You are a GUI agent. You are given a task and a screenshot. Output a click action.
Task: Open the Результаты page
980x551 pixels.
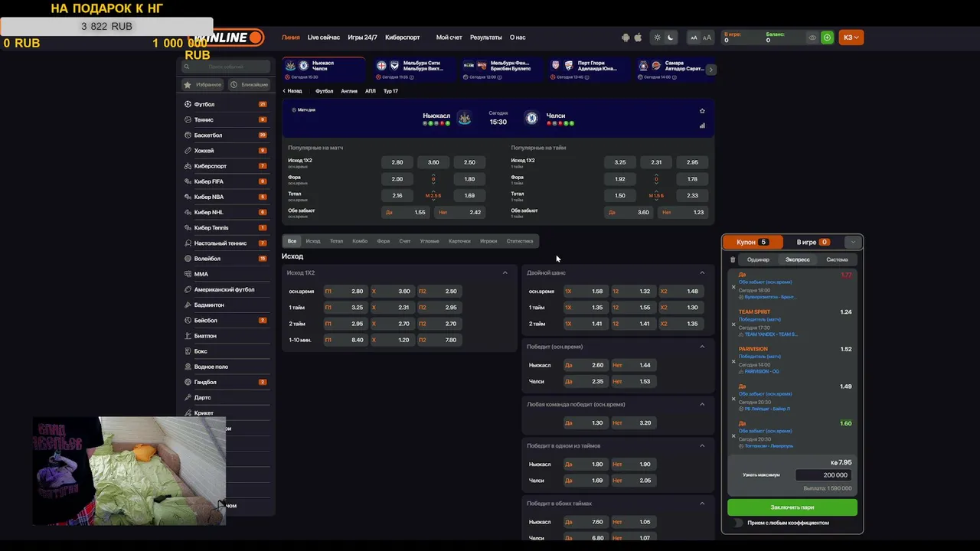tap(486, 37)
